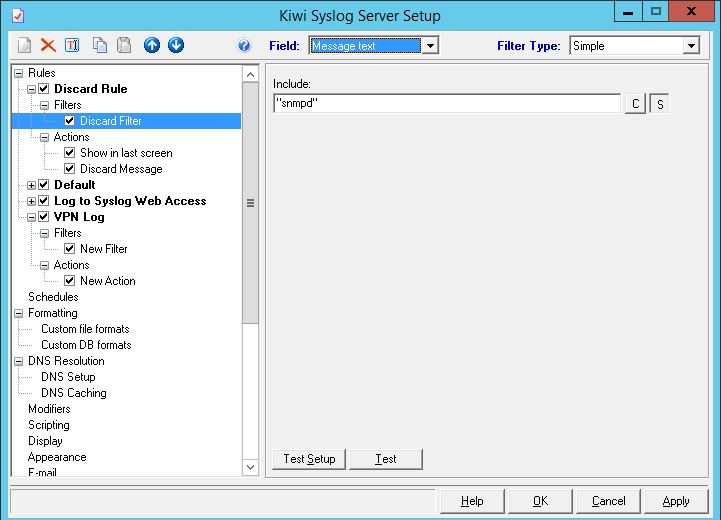This screenshot has height=520, width=721.
Task: Collapse Filters under Discard Rule
Action: click(44, 105)
